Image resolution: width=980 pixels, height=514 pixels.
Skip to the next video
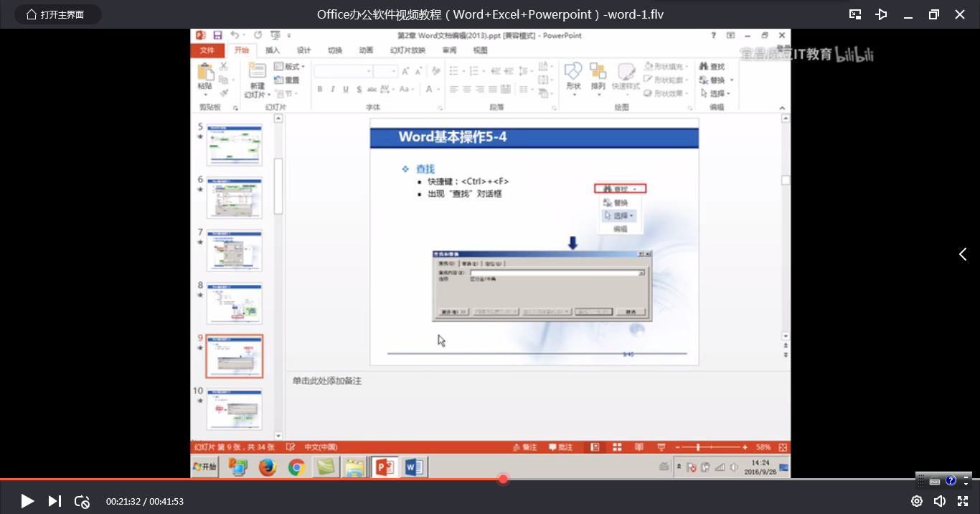click(x=55, y=501)
